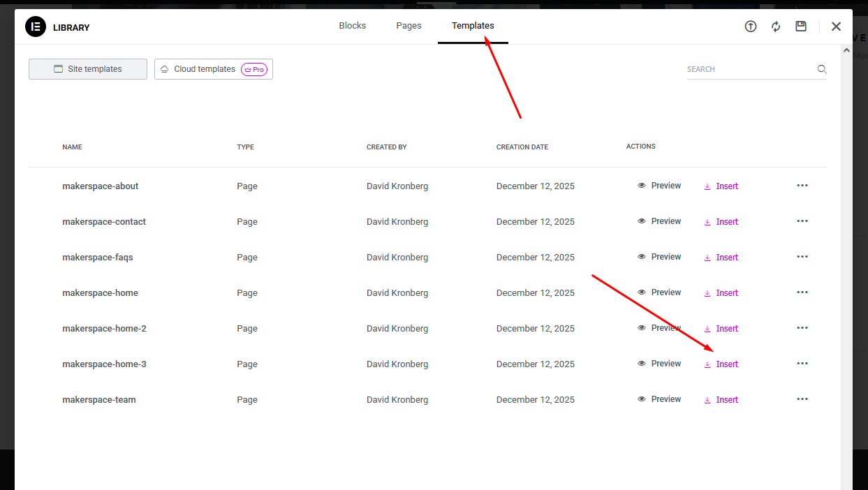This screenshot has width=868, height=490.
Task: Click the search magnifier icon
Action: tap(822, 69)
